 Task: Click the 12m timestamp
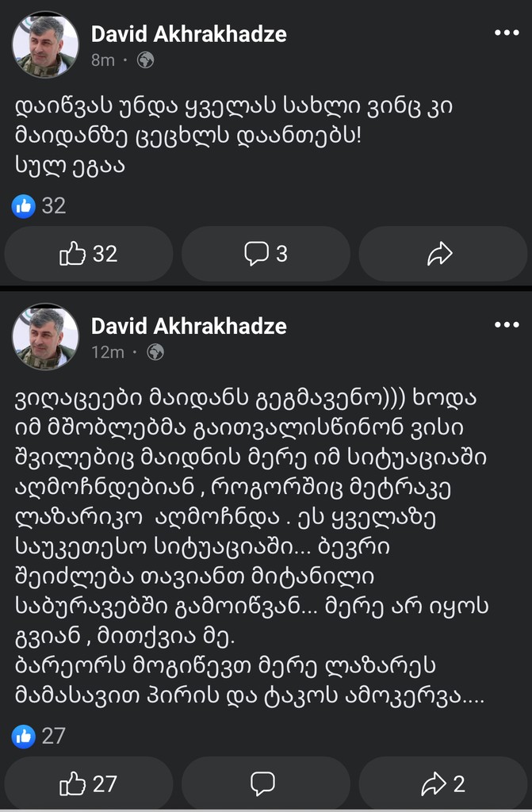[108, 352]
